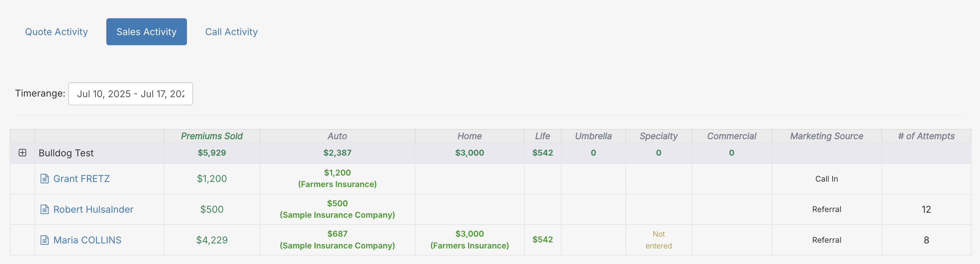Viewport: 980px width, 264px height.
Task: Open Grant FRETZ customer link
Action: [81, 179]
